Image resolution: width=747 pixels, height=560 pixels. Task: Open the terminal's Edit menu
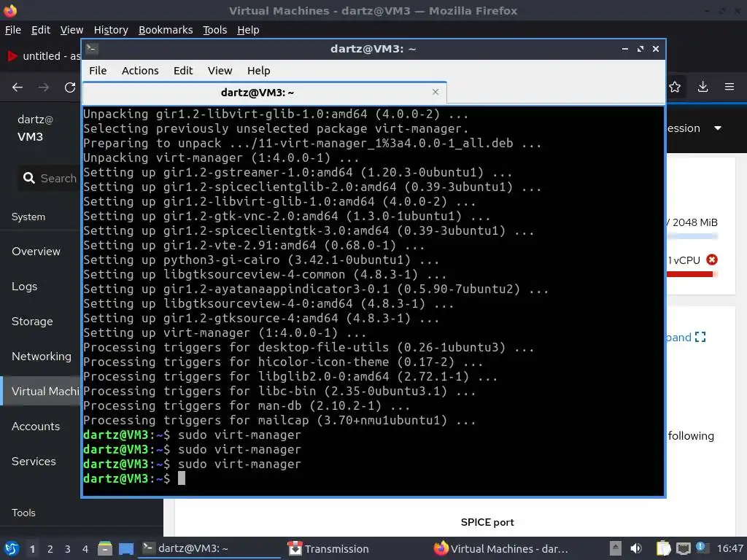pos(183,71)
